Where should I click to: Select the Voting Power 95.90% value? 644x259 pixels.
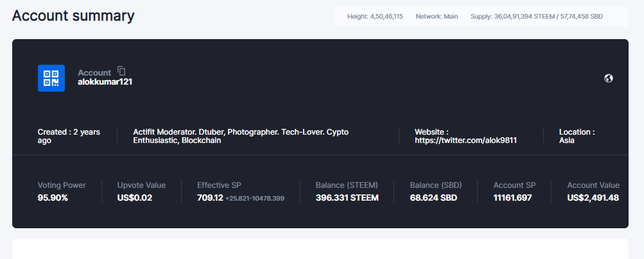click(x=53, y=197)
